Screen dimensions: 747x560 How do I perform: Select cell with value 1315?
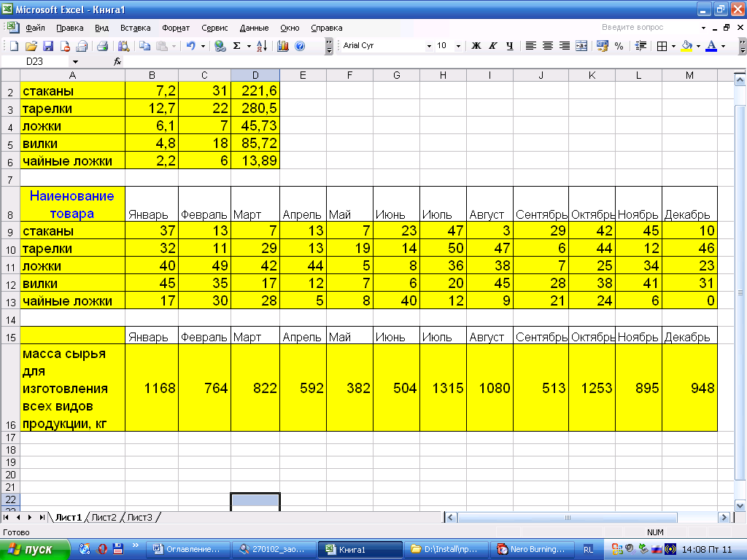pyautogui.click(x=443, y=388)
